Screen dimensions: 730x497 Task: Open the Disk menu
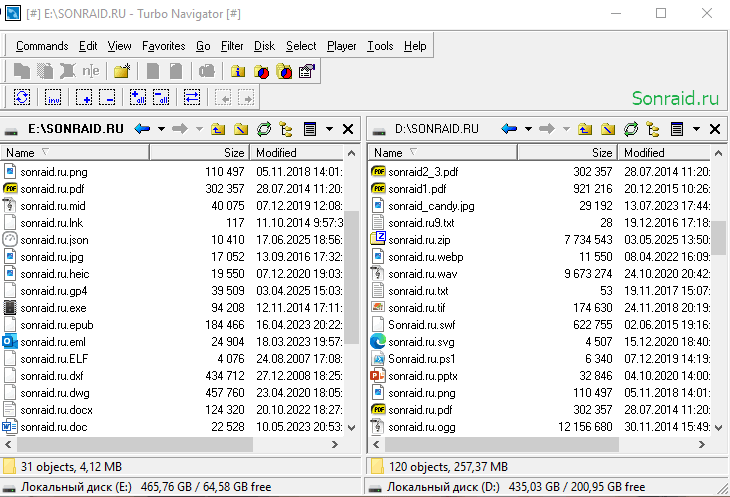(x=264, y=46)
